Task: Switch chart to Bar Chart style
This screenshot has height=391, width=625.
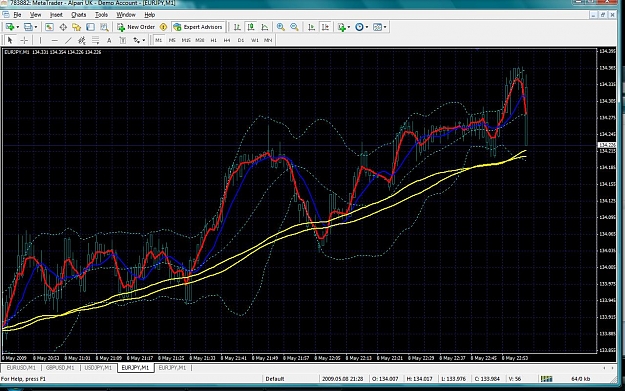Action: click(237, 27)
